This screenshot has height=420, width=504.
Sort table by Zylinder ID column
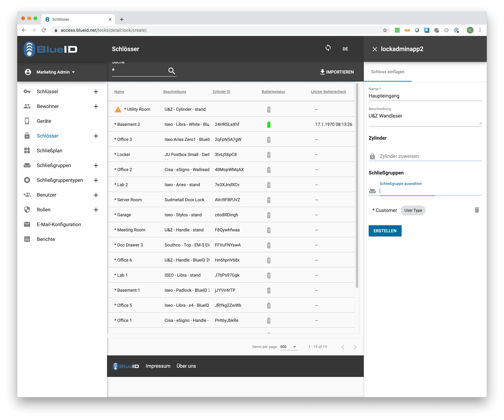coord(221,92)
